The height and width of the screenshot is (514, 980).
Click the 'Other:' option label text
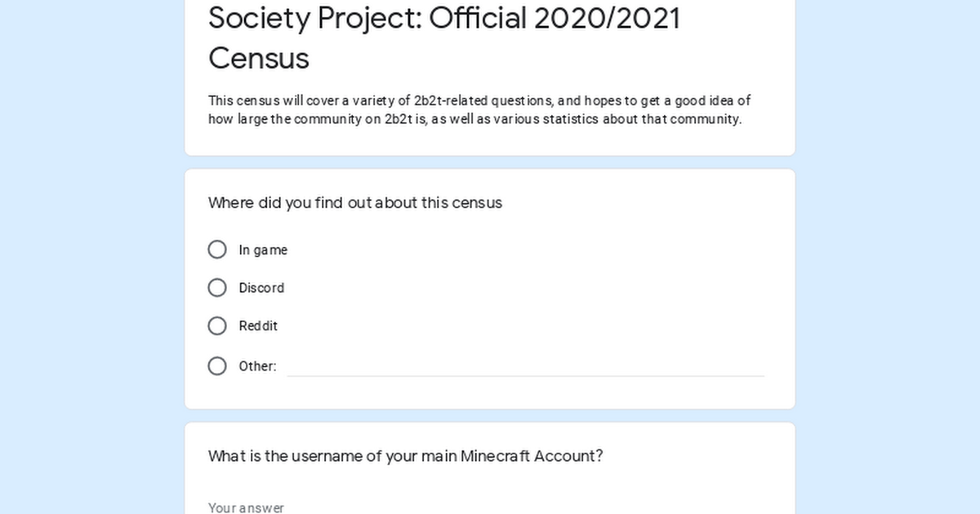(257, 366)
